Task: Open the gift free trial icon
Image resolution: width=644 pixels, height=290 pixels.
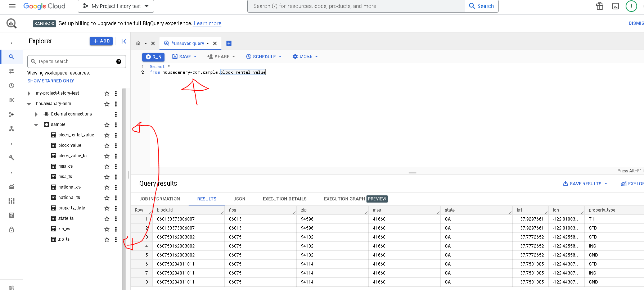Action: click(x=600, y=6)
